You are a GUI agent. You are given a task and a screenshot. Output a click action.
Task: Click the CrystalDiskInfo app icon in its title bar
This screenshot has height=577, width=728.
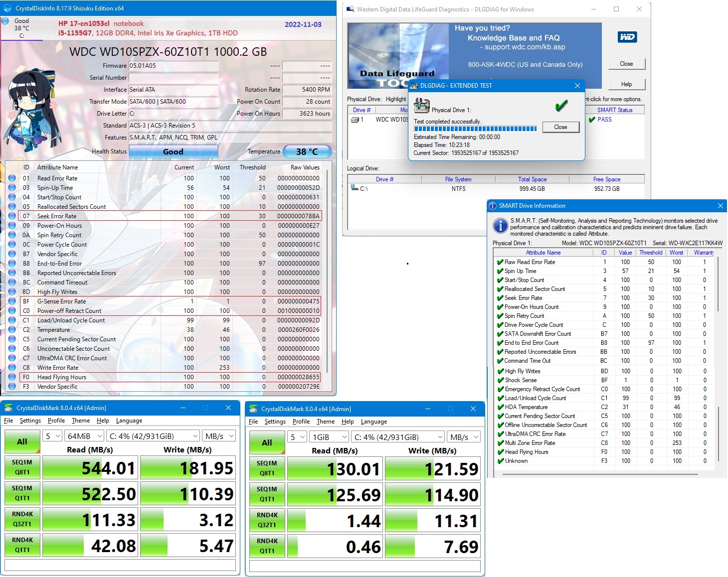pos(7,8)
